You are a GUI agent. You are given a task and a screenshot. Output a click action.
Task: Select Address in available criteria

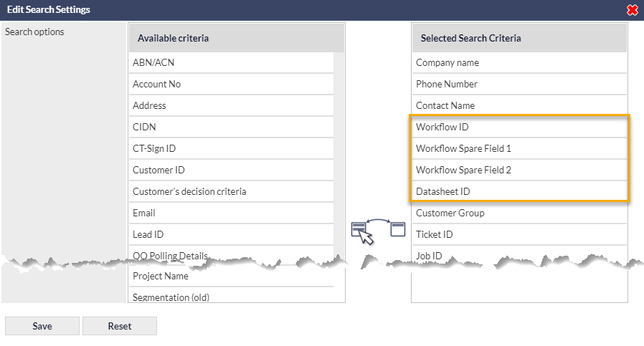pos(231,105)
